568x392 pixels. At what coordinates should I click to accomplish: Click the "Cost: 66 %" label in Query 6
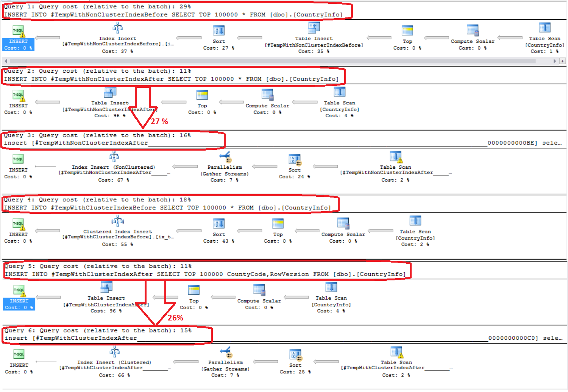pyautogui.click(x=114, y=375)
